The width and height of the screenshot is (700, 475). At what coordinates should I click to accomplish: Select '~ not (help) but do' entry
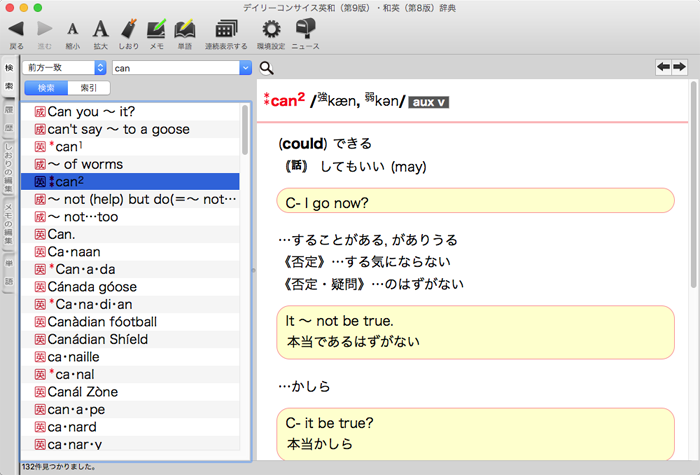pos(130,199)
